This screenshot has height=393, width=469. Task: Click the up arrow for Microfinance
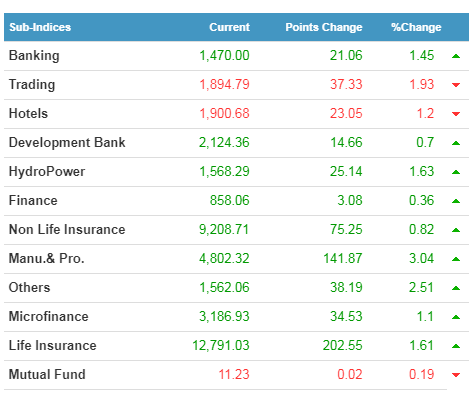pos(456,317)
